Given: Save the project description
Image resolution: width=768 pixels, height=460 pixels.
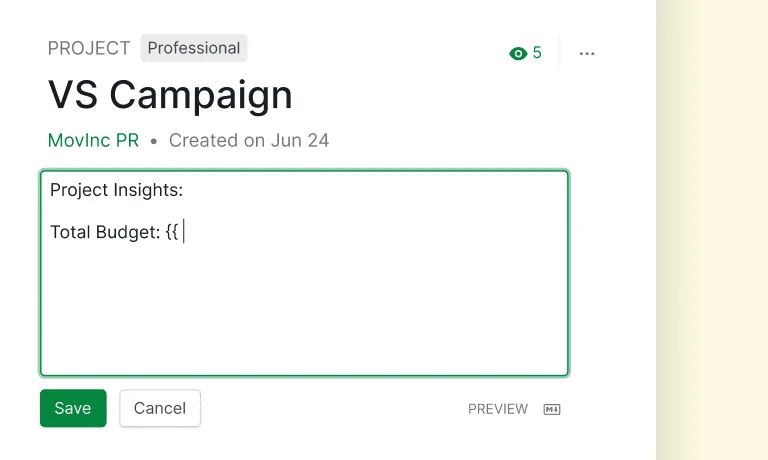Looking at the screenshot, I should (x=73, y=408).
